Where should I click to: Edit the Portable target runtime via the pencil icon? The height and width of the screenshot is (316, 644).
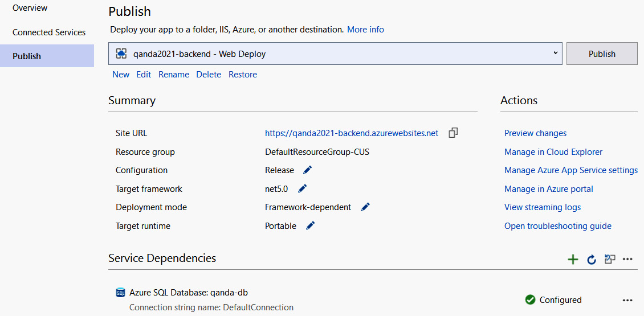[311, 225]
